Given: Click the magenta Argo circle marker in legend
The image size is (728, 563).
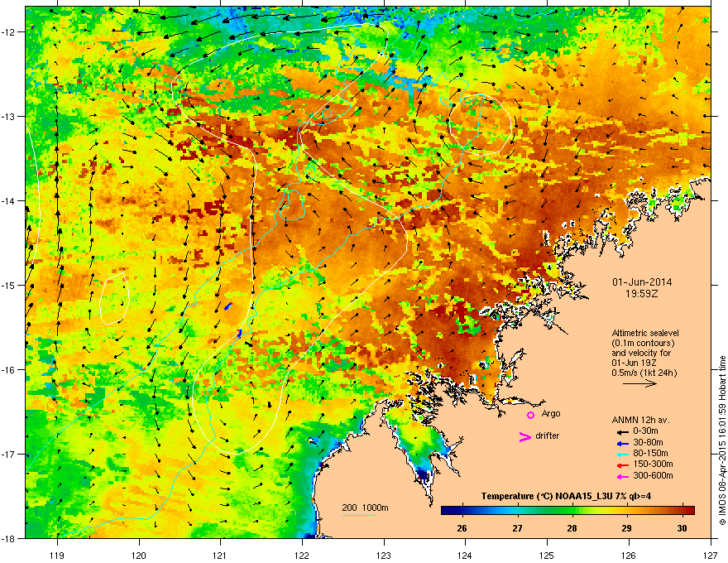Looking at the screenshot, I should [x=530, y=415].
